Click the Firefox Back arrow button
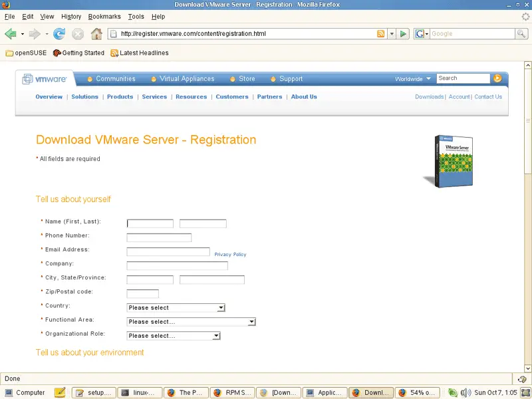 pyautogui.click(x=11, y=34)
